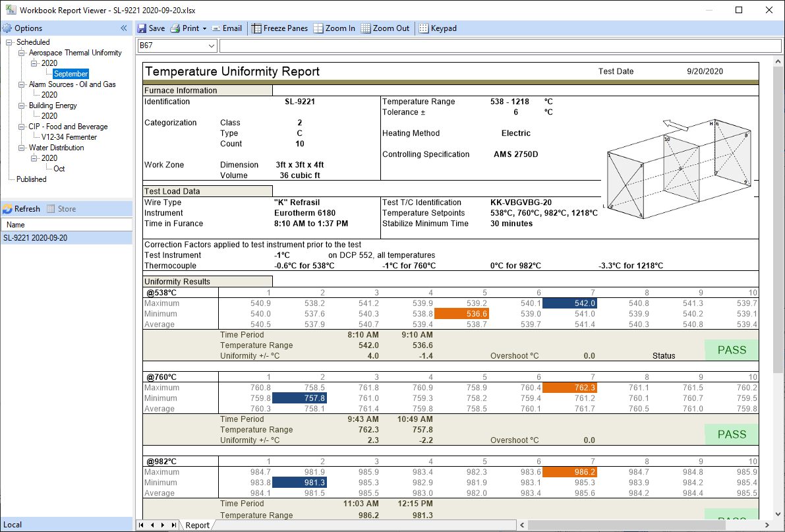
Task: Open the Published tree item
Action: (x=32, y=179)
